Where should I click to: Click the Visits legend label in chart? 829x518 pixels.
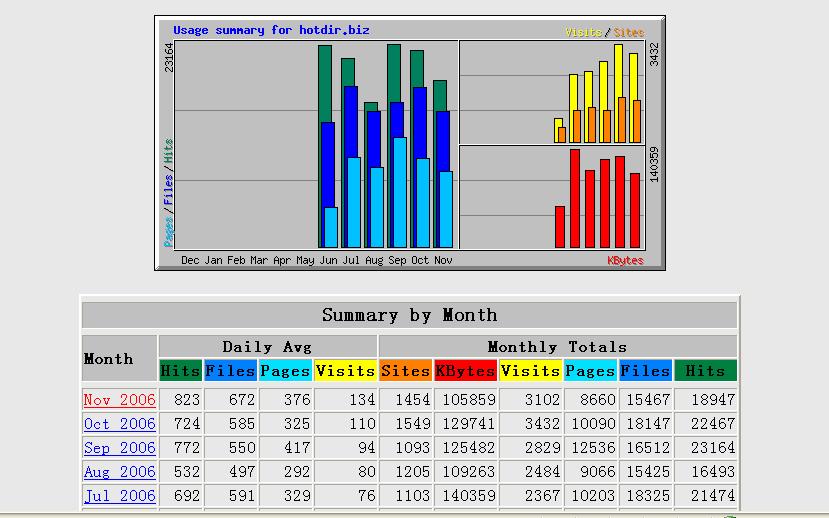coord(583,32)
